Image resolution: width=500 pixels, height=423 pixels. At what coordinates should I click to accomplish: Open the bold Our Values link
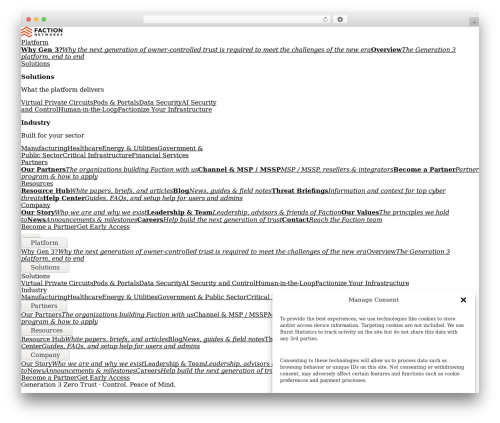click(360, 212)
